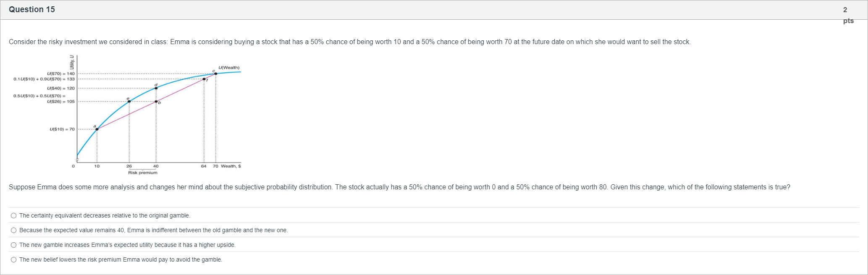Click point e on the blue curve
This screenshot has width=868, height=275.
[x=129, y=101]
